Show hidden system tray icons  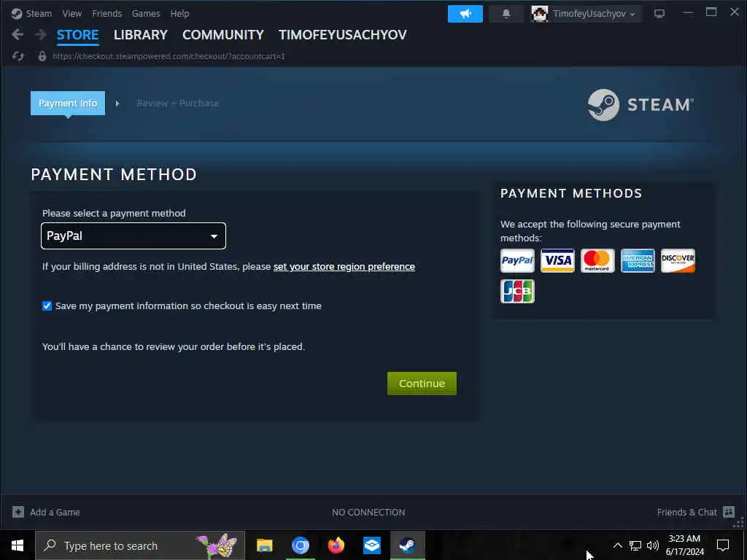(x=617, y=545)
